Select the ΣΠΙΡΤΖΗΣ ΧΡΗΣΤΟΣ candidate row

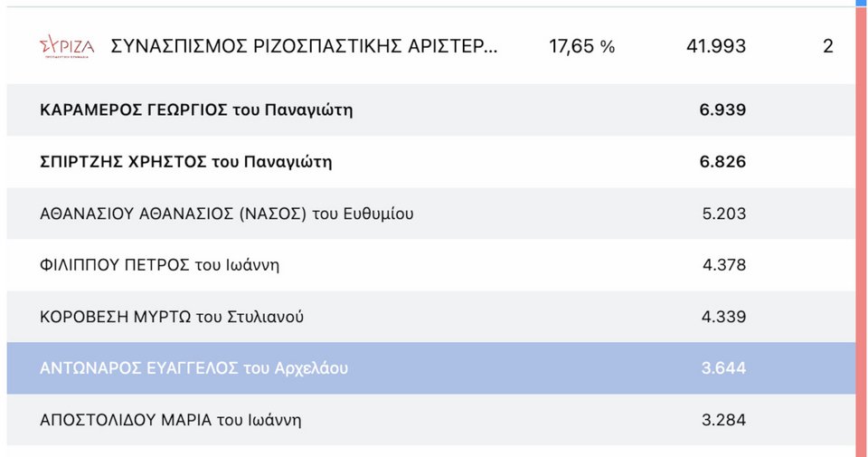pyautogui.click(x=186, y=163)
